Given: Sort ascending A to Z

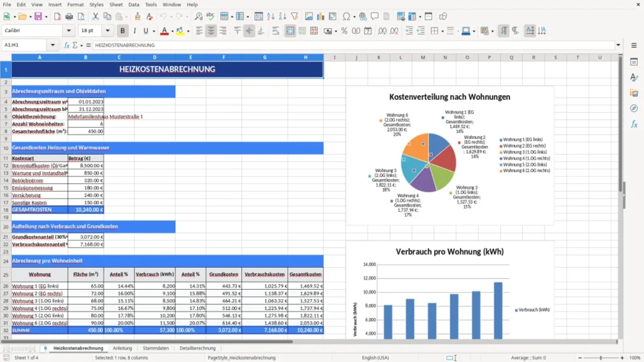Looking at the screenshot, I should pyautogui.click(x=270, y=16).
